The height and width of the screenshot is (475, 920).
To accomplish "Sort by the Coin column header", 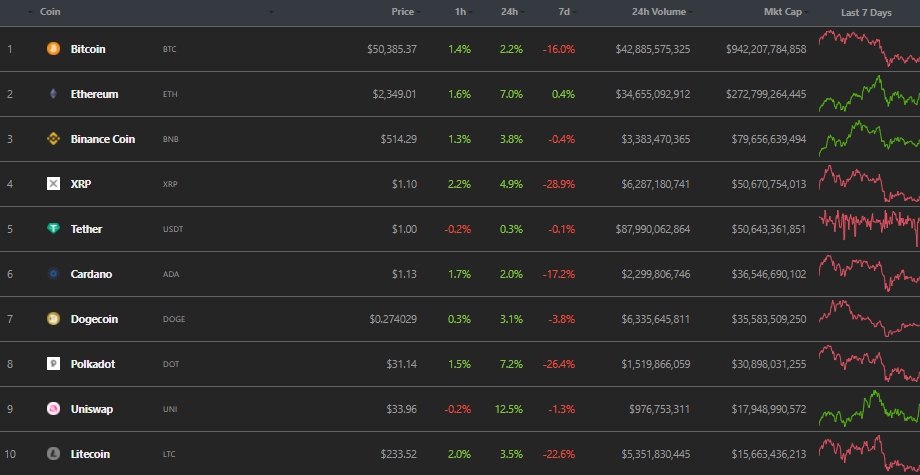I will [50, 12].
